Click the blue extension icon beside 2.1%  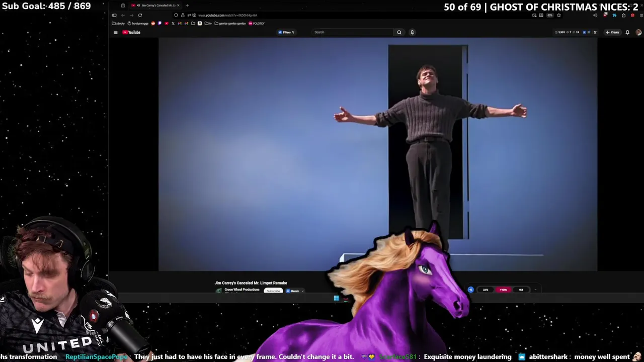[x=470, y=290]
